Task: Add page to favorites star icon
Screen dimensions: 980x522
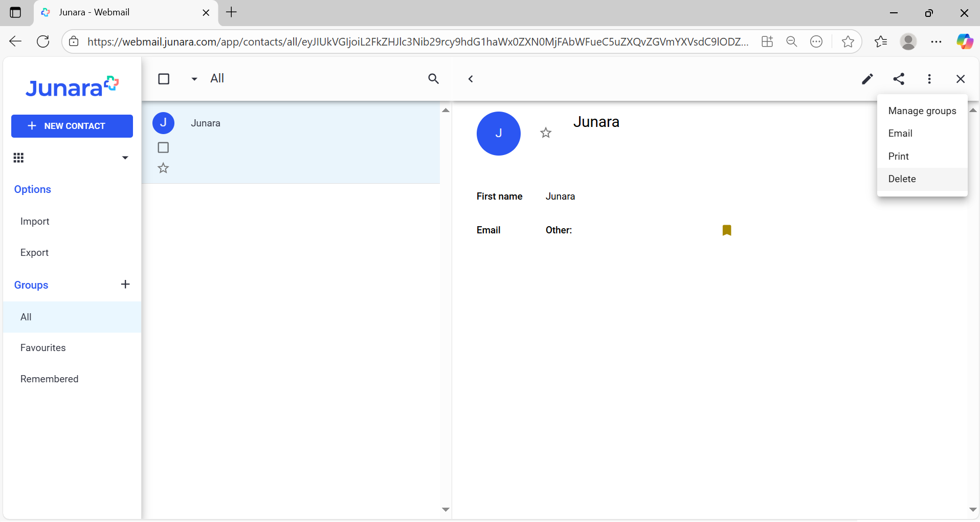Action: [x=848, y=41]
